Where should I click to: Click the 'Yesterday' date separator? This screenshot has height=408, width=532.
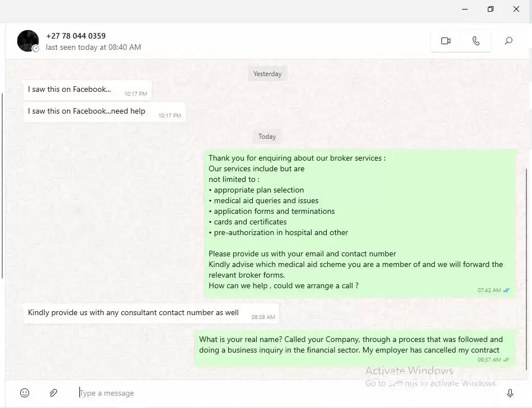[x=267, y=74]
